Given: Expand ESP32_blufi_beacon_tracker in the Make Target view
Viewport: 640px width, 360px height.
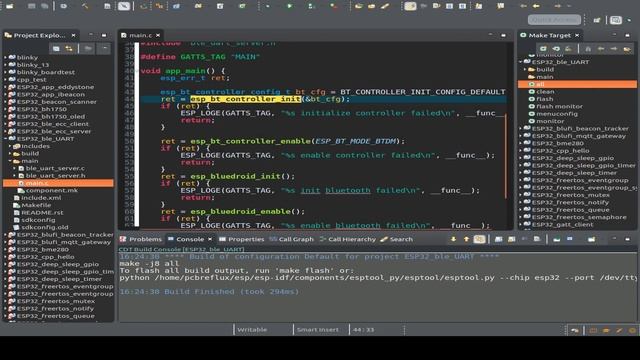Looking at the screenshot, I should [x=521, y=129].
